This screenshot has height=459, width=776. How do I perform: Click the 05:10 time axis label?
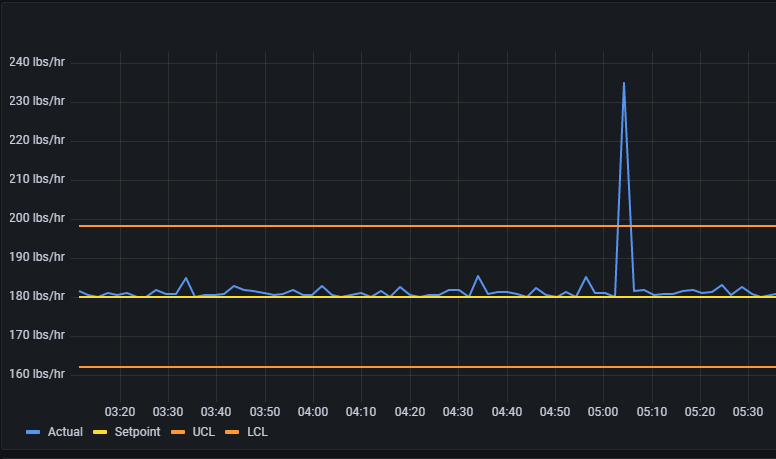652,412
